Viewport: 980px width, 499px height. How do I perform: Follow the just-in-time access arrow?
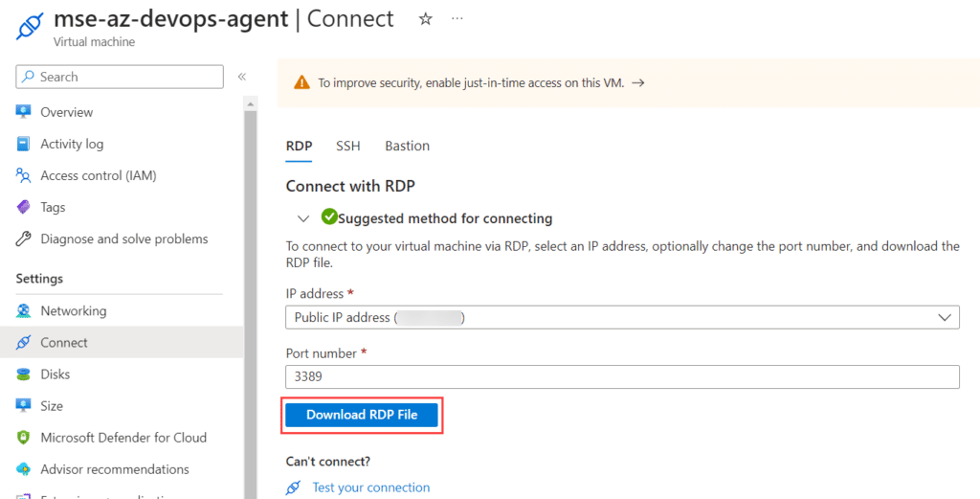tap(638, 82)
